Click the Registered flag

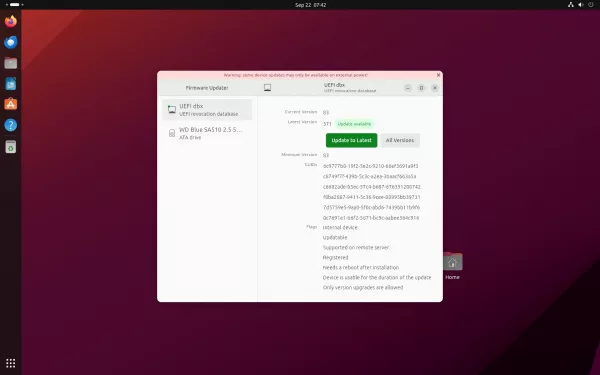point(335,258)
